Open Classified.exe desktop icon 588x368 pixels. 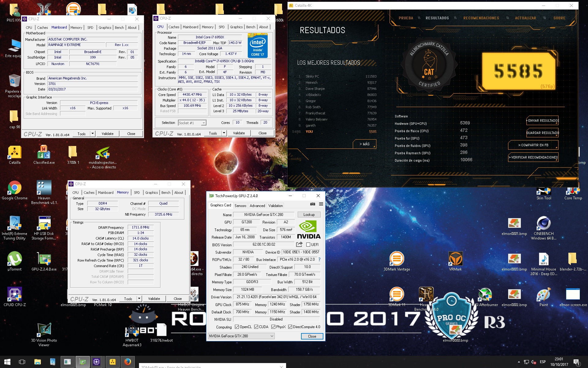44,155
